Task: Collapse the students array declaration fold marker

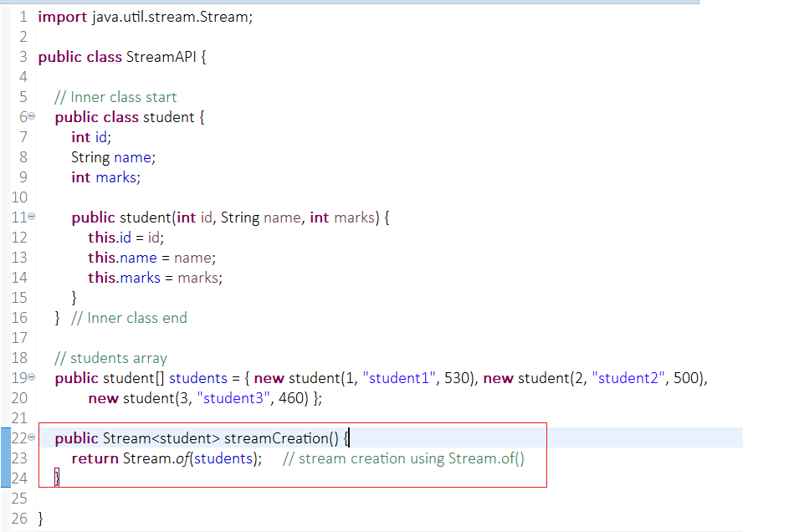Action: [x=33, y=378]
